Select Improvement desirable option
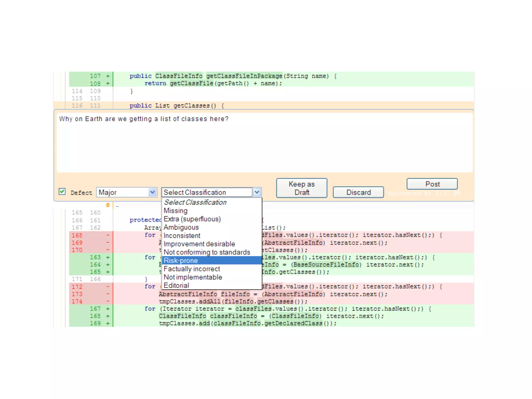The height and width of the screenshot is (399, 532). (199, 244)
